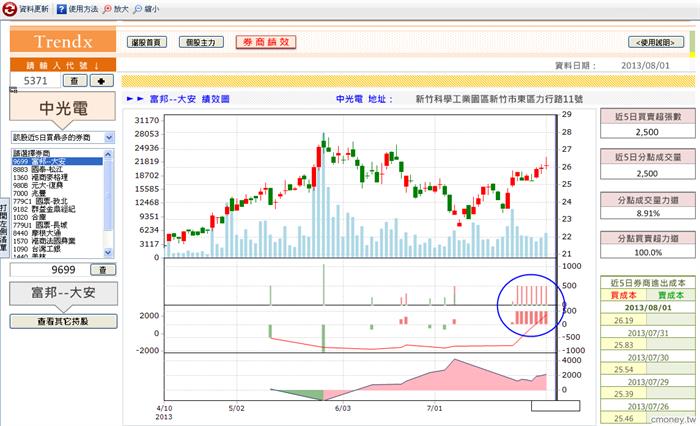Click the 2013/08/01 row in cost table
The width and height of the screenshot is (700, 426).
point(648,308)
